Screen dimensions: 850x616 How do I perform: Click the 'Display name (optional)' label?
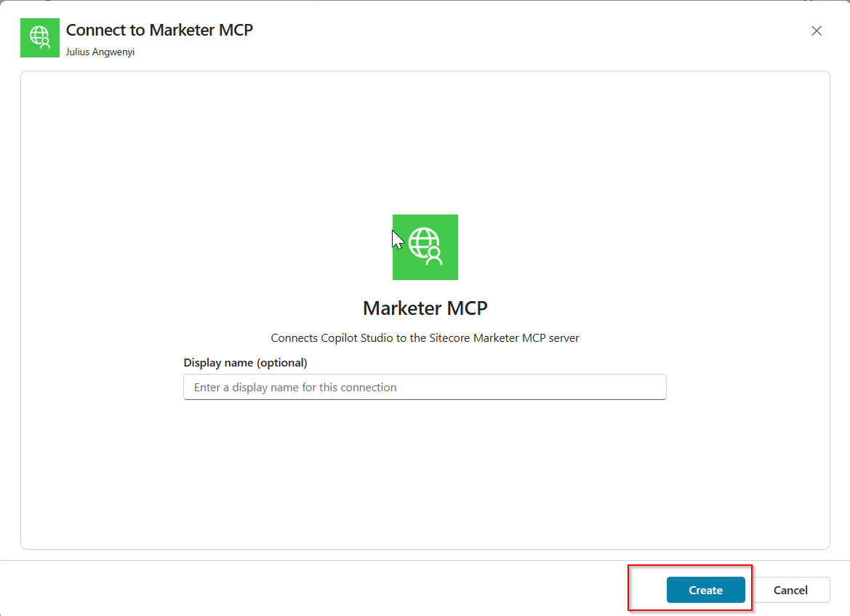[246, 363]
